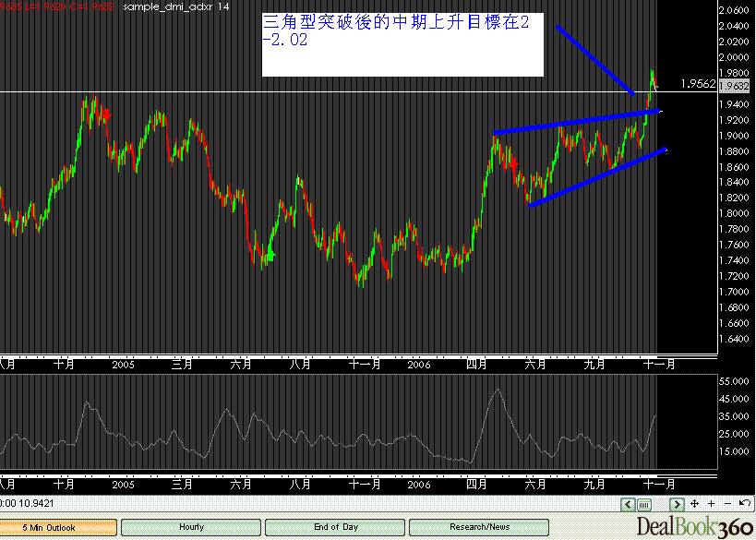Click the 1.8000 price axis label
Image resolution: width=756 pixels, height=540 pixels.
pyautogui.click(x=734, y=214)
